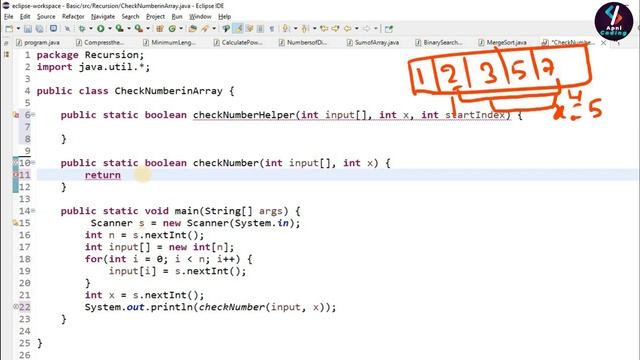Open the External Tools dropdown arrow
Image resolution: width=640 pixels, height=360 pixels.
148,29
